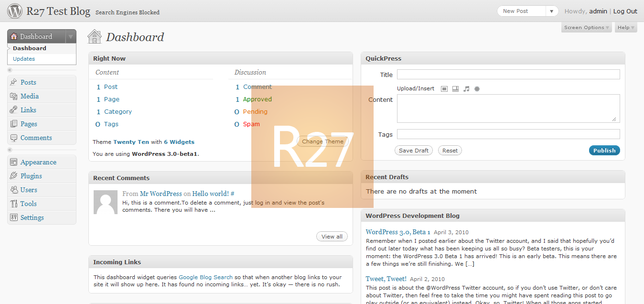Click Category link in Right Now
Screen dimensions: 644x304
(118, 111)
